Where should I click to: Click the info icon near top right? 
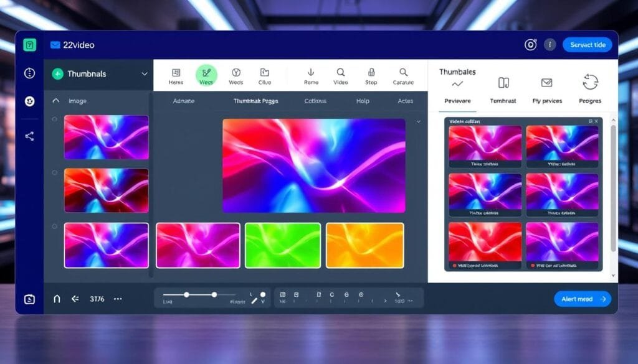pos(549,44)
